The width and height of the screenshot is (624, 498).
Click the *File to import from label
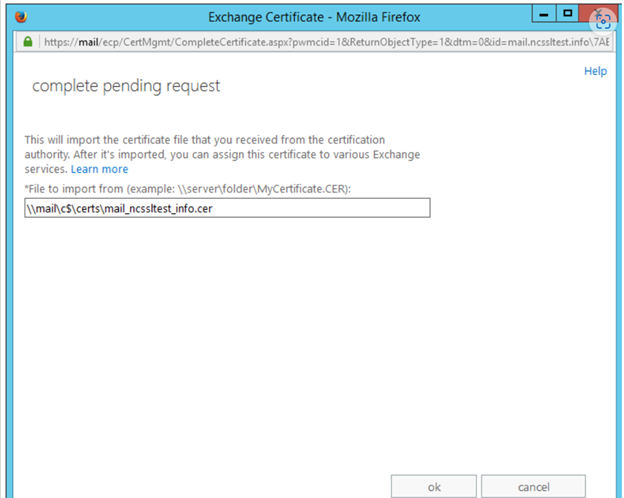tap(74, 189)
